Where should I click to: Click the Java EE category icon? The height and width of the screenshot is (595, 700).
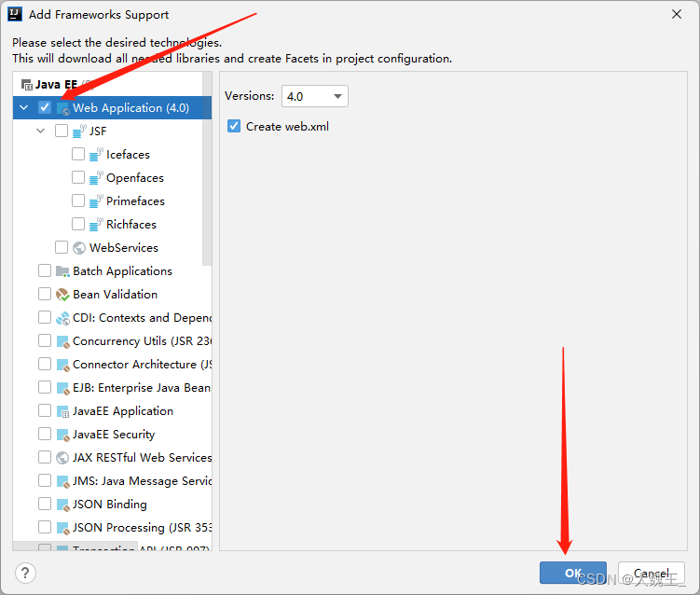click(27, 85)
